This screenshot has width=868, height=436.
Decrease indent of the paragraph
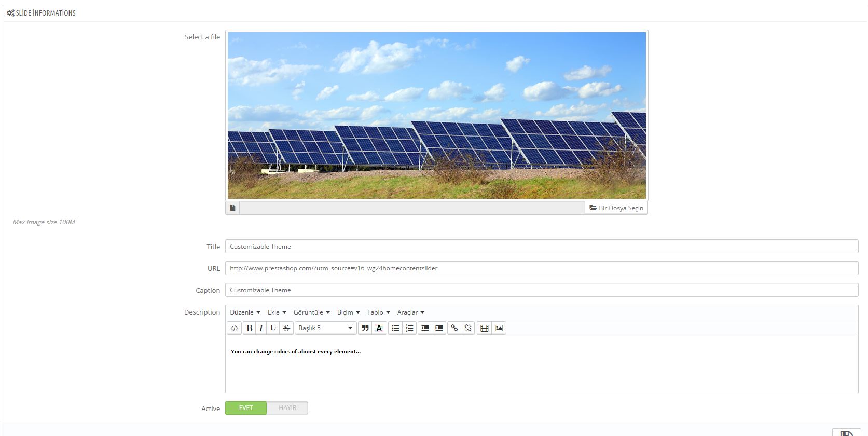[425, 328]
